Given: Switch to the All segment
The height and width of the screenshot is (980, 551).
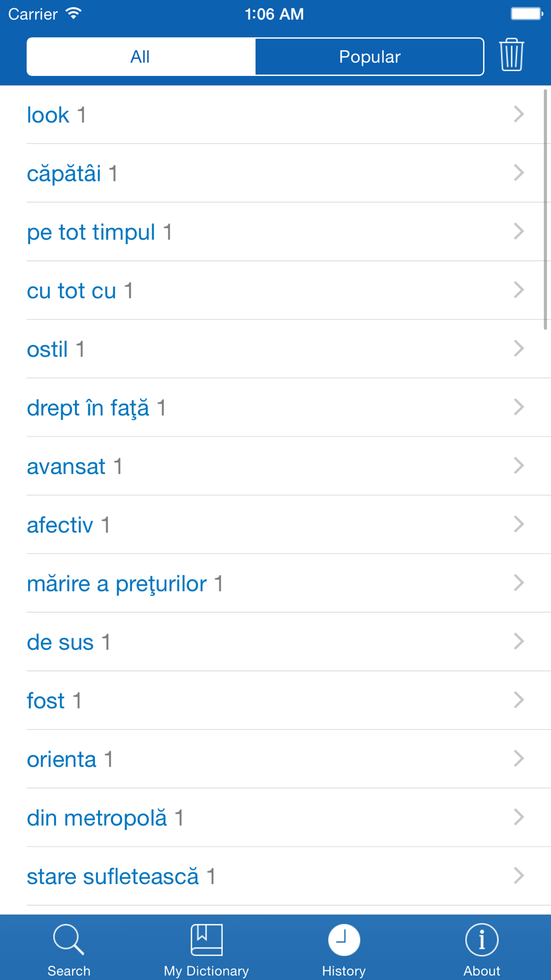Looking at the screenshot, I should click(141, 57).
